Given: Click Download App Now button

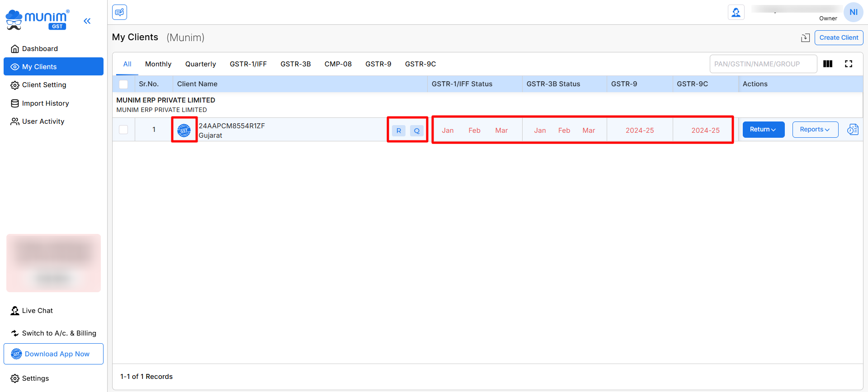Looking at the screenshot, I should [x=53, y=354].
